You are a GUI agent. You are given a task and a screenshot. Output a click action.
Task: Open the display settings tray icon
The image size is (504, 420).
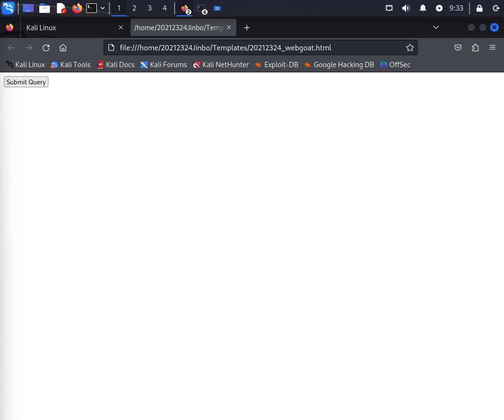(389, 8)
